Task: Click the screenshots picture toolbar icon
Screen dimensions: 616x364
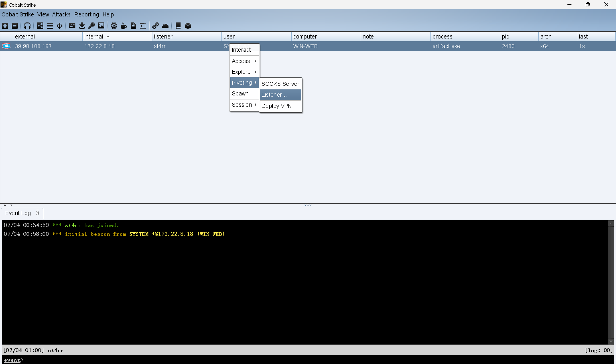Action: pyautogui.click(x=101, y=26)
